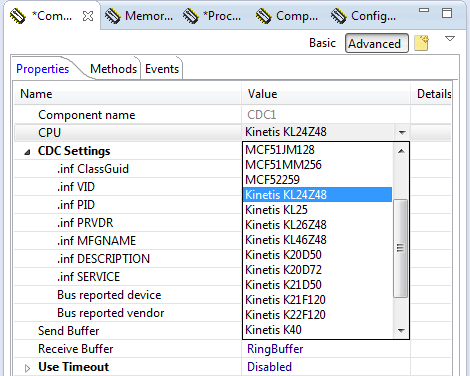The width and height of the screenshot is (470, 376).
Task: Choose MCF52259 from CPU list
Action: tap(318, 180)
